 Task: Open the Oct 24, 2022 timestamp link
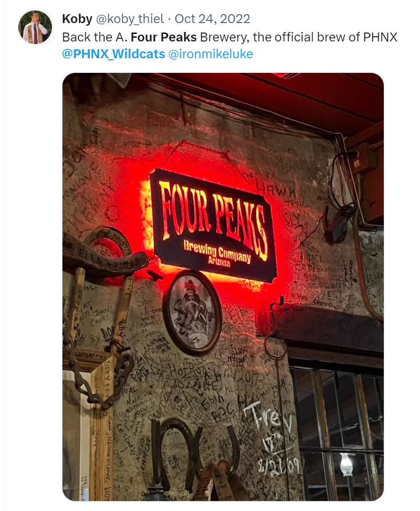[212, 19]
